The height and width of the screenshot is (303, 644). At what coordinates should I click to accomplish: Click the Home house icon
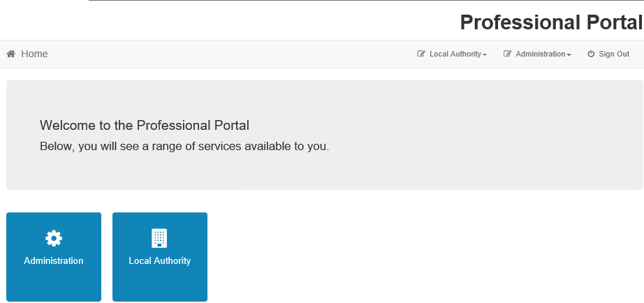(x=11, y=54)
